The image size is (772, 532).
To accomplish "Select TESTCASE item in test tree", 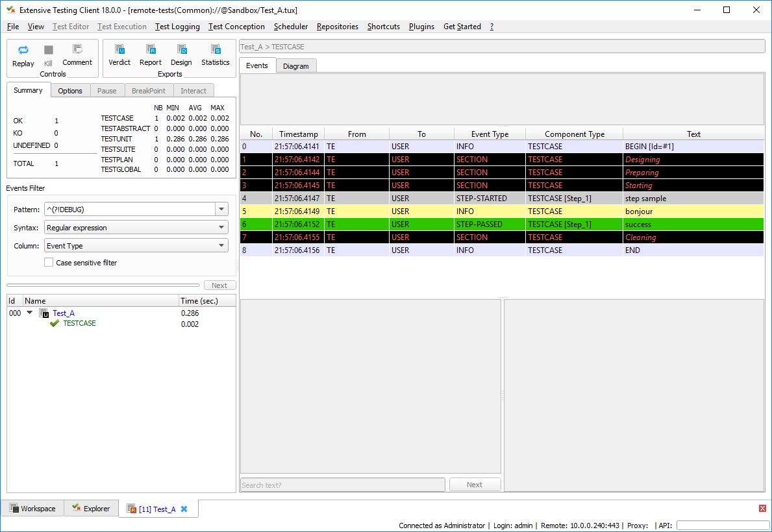I will click(x=79, y=323).
